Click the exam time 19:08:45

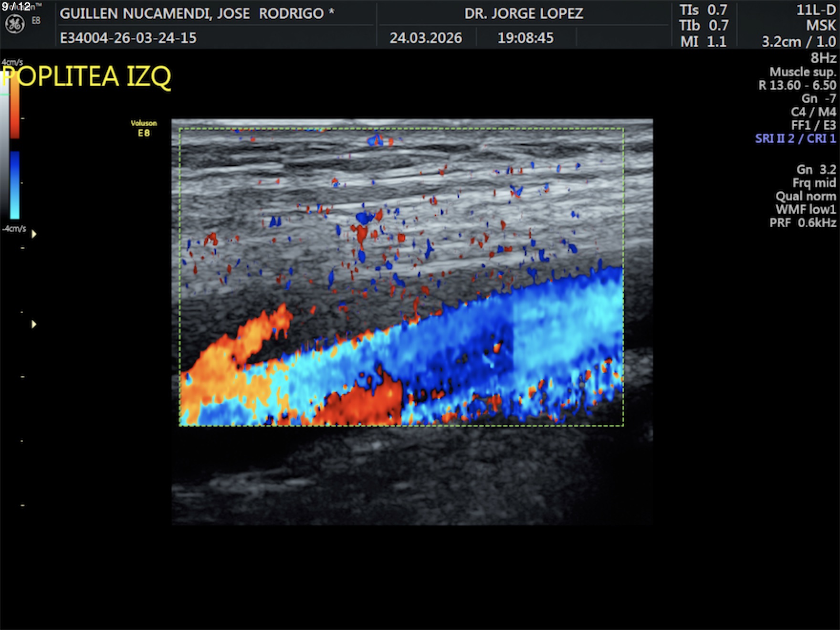click(525, 38)
